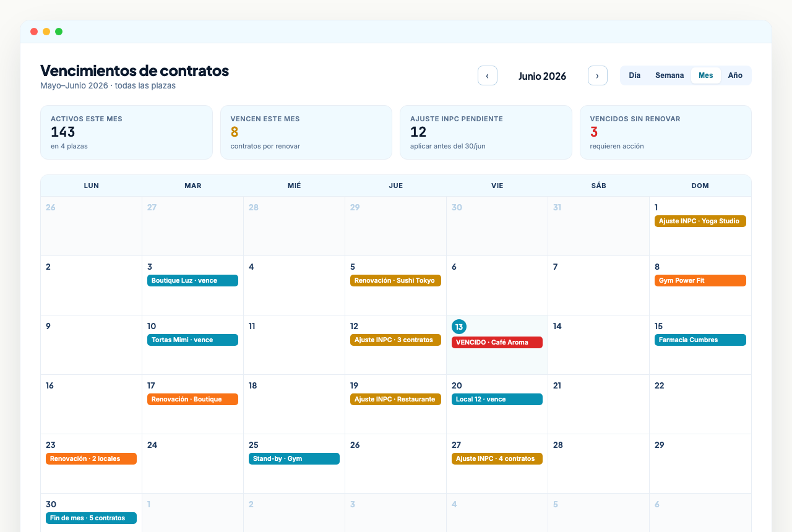Image resolution: width=792 pixels, height=532 pixels.
Task: Open Local 12 · vence event
Action: pos(497,399)
